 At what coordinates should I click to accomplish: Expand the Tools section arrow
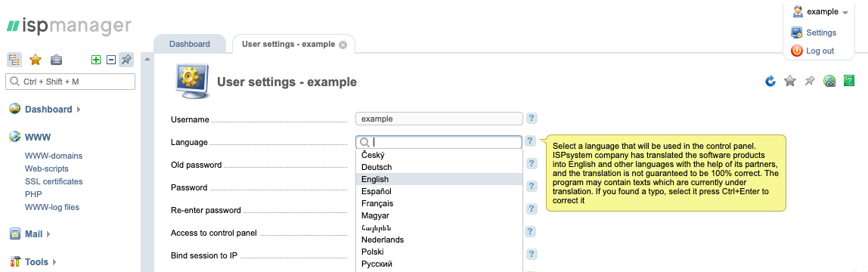pos(54,262)
